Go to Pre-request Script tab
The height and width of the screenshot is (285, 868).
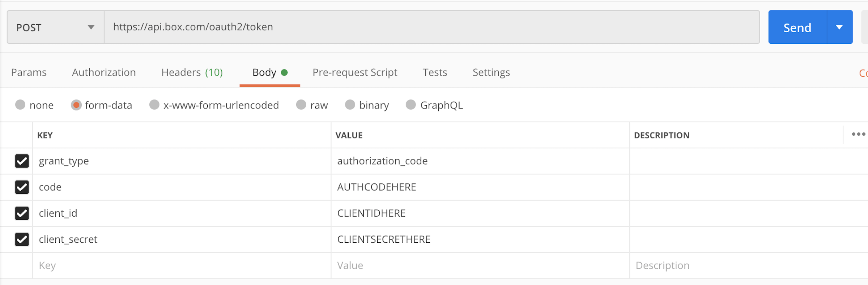pyautogui.click(x=355, y=72)
